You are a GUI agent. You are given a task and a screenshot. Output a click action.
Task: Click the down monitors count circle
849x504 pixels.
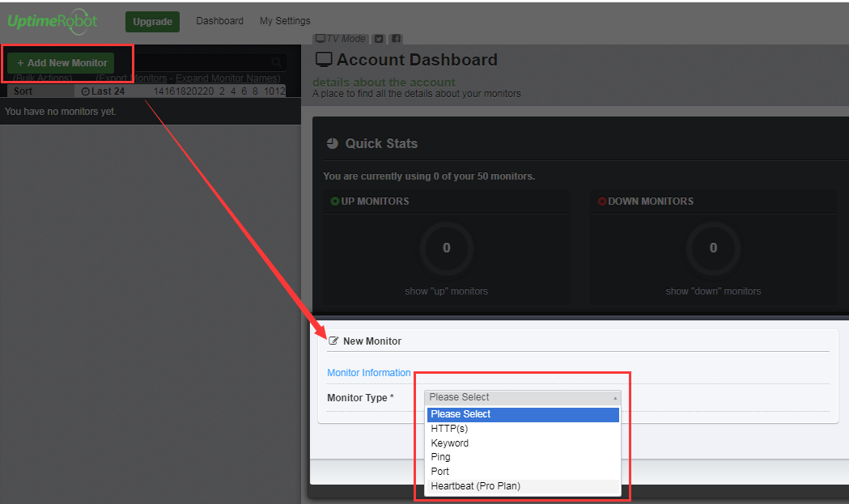(x=714, y=248)
